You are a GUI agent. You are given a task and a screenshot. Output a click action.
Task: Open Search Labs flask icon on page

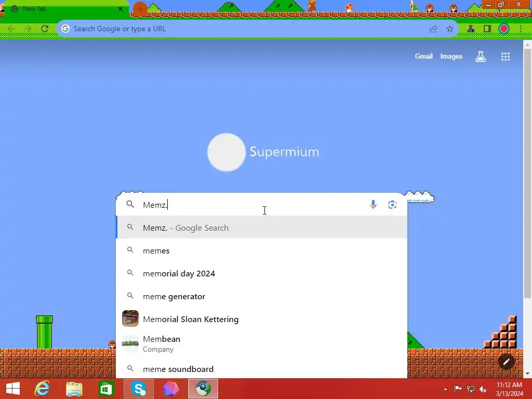(x=481, y=57)
